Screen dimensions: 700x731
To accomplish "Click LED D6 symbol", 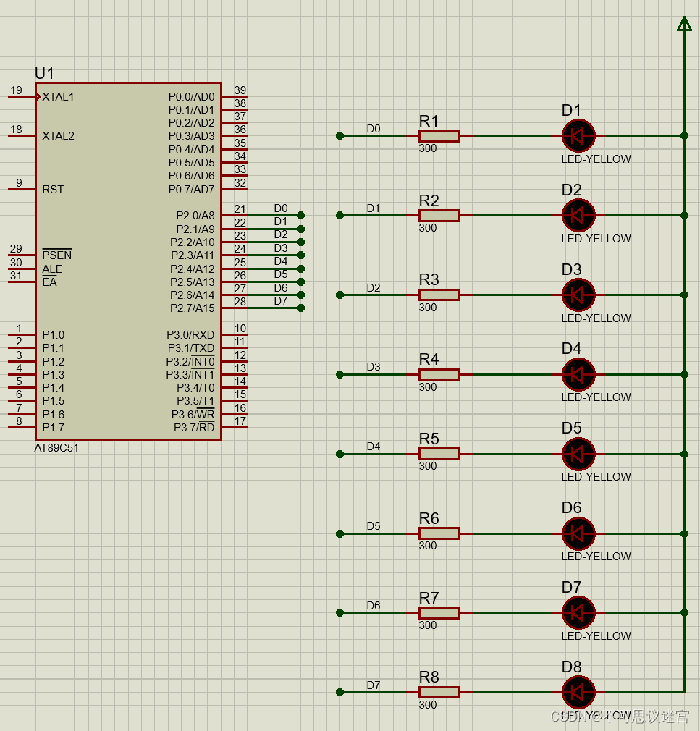I will 578,533.
